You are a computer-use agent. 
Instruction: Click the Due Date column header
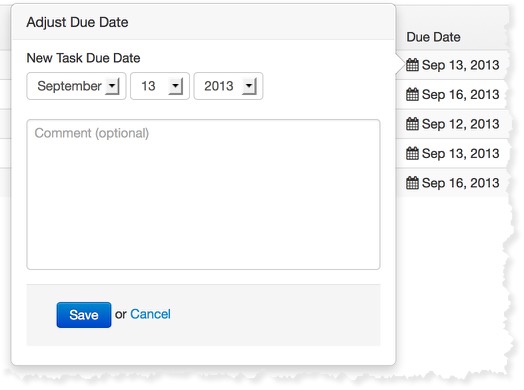(433, 37)
